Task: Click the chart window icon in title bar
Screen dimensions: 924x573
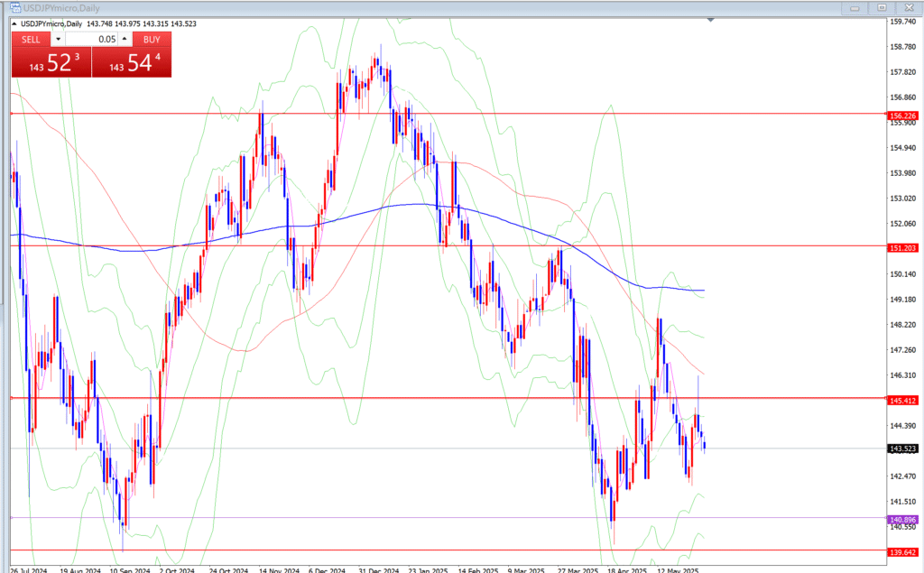Action: click(x=15, y=7)
